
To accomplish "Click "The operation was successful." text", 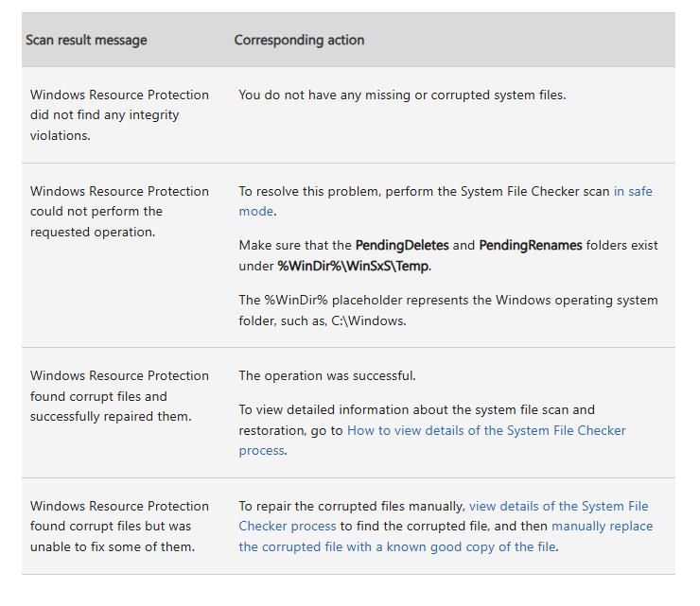I will click(x=326, y=375).
